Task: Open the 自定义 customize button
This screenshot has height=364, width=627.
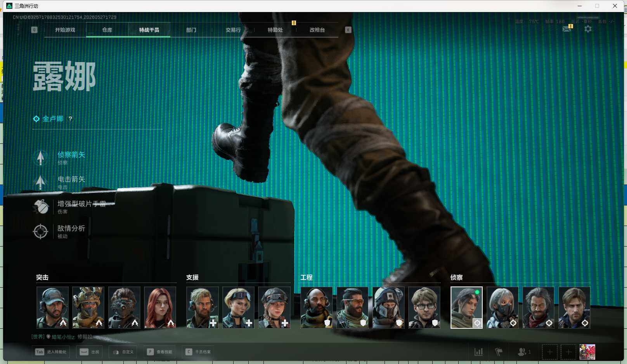Action: pyautogui.click(x=123, y=352)
